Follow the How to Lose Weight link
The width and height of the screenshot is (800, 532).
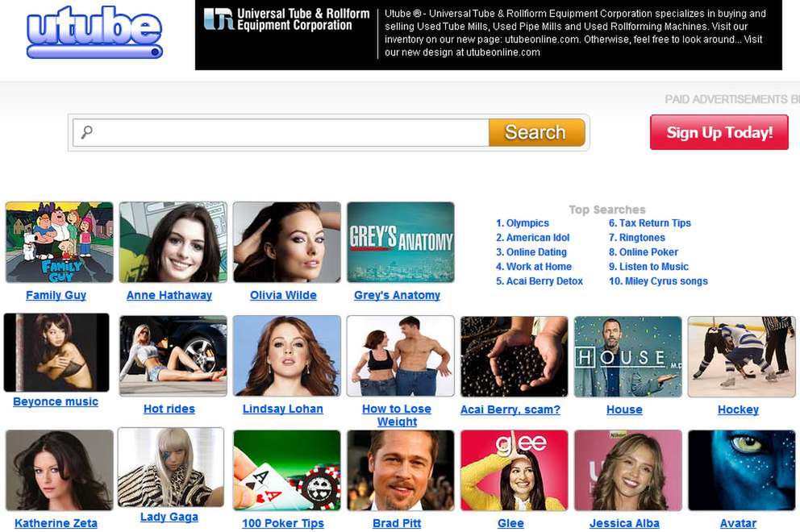[397, 415]
